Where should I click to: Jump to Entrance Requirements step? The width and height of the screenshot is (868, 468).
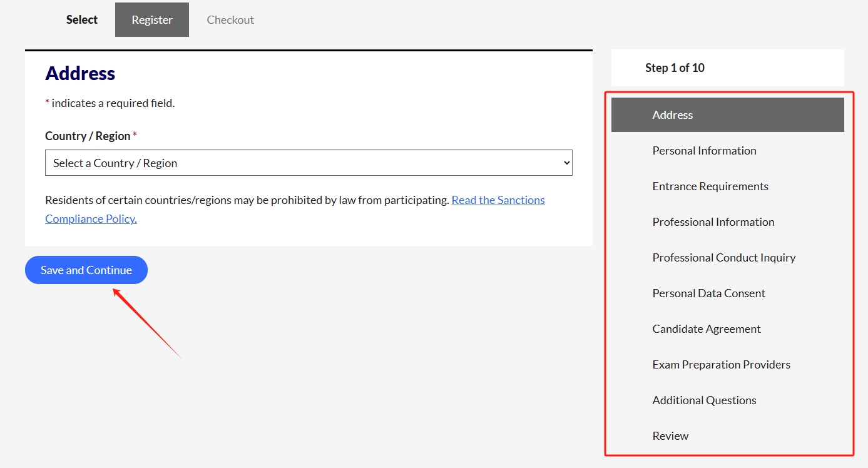point(710,186)
